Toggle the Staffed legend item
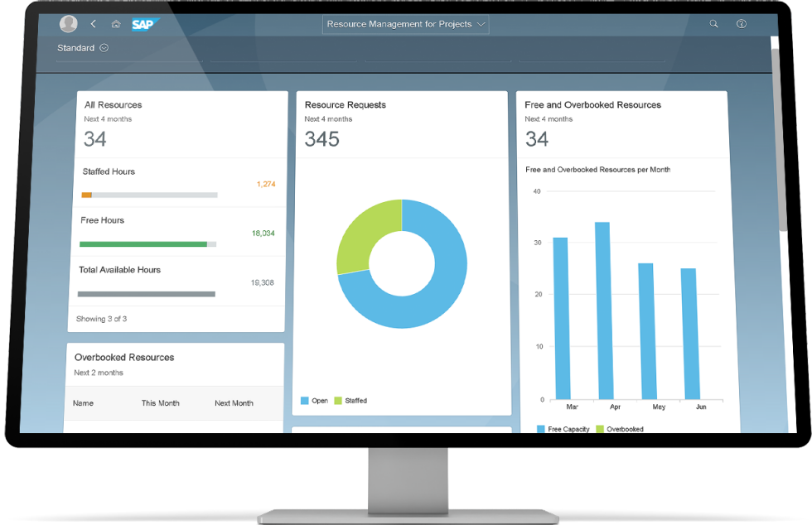This screenshot has height=525, width=812. coord(350,401)
